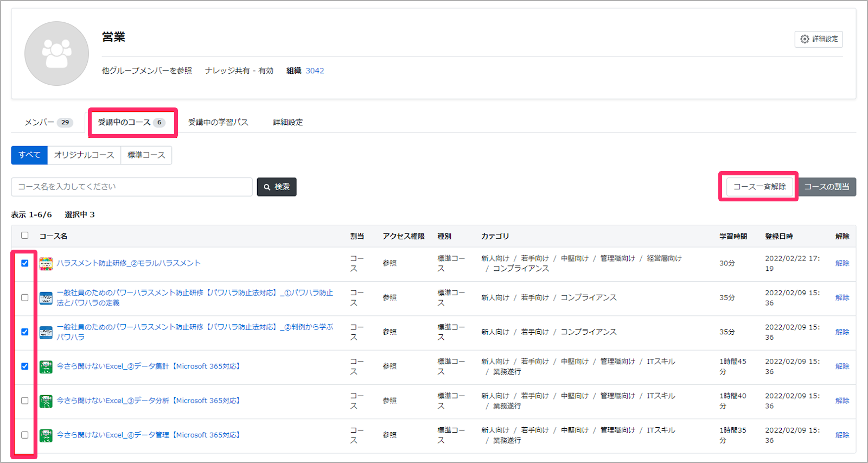This screenshot has width=868, height=463.
Task: Click the 学習時間 column header
Action: coord(733,236)
